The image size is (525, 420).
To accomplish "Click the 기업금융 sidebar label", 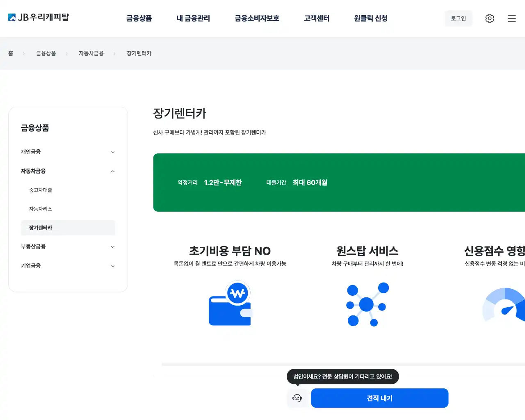I will point(31,266).
